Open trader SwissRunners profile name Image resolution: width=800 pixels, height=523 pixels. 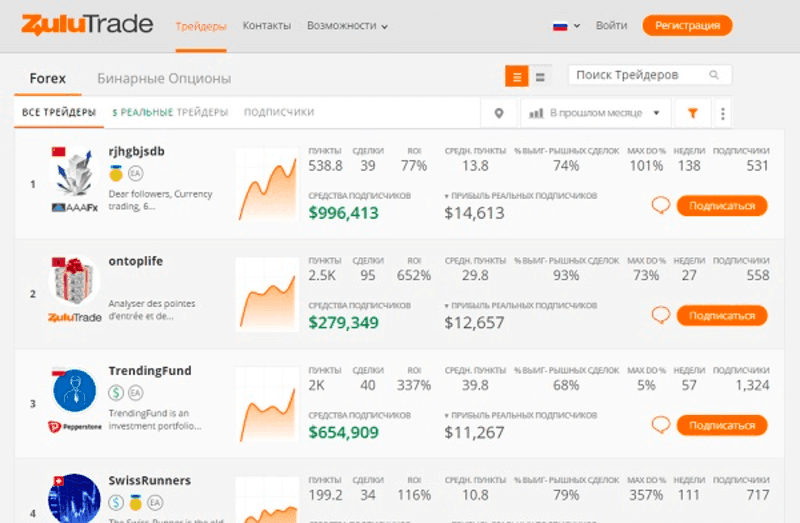[149, 481]
